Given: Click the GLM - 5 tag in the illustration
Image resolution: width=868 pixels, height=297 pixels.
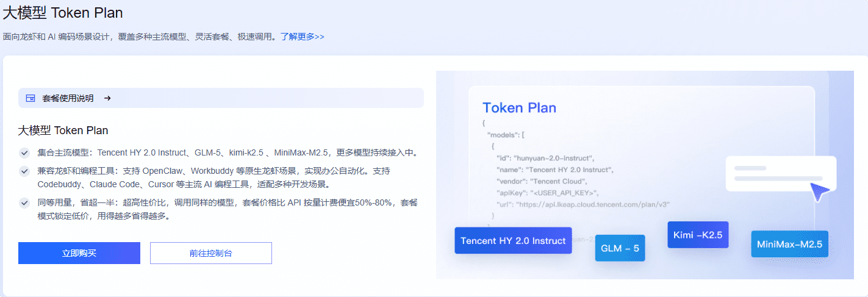Looking at the screenshot, I should (620, 248).
